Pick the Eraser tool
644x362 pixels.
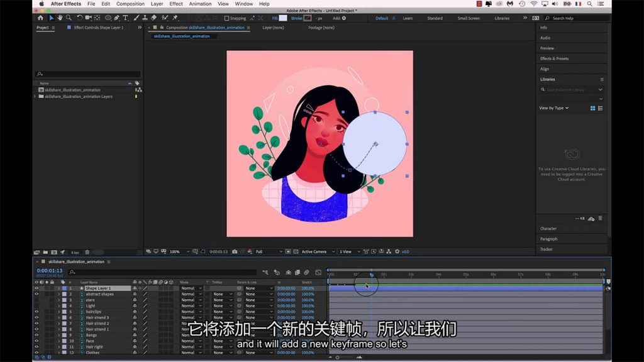(x=153, y=18)
